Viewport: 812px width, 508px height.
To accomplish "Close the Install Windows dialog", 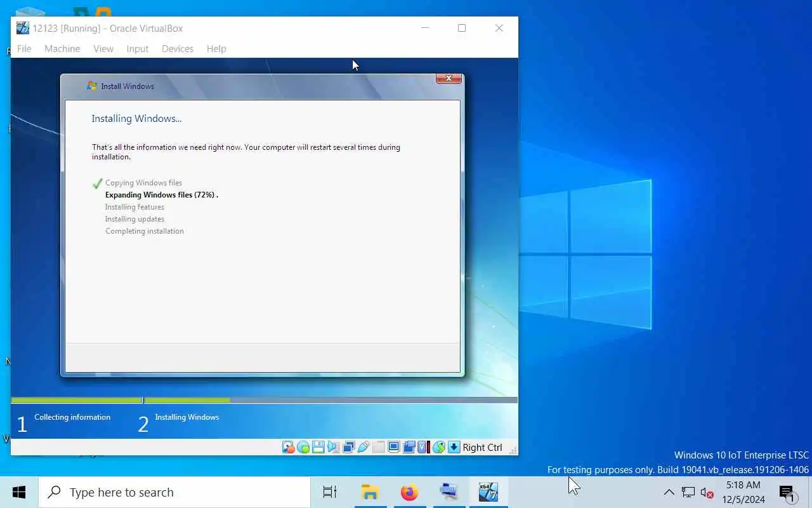I will [449, 78].
